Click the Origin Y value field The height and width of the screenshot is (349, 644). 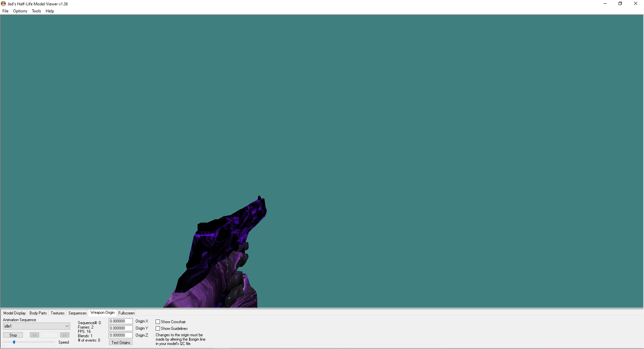click(x=121, y=328)
